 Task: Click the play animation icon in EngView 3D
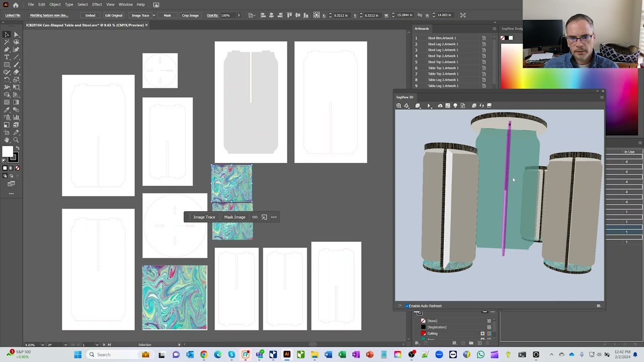pos(429,106)
